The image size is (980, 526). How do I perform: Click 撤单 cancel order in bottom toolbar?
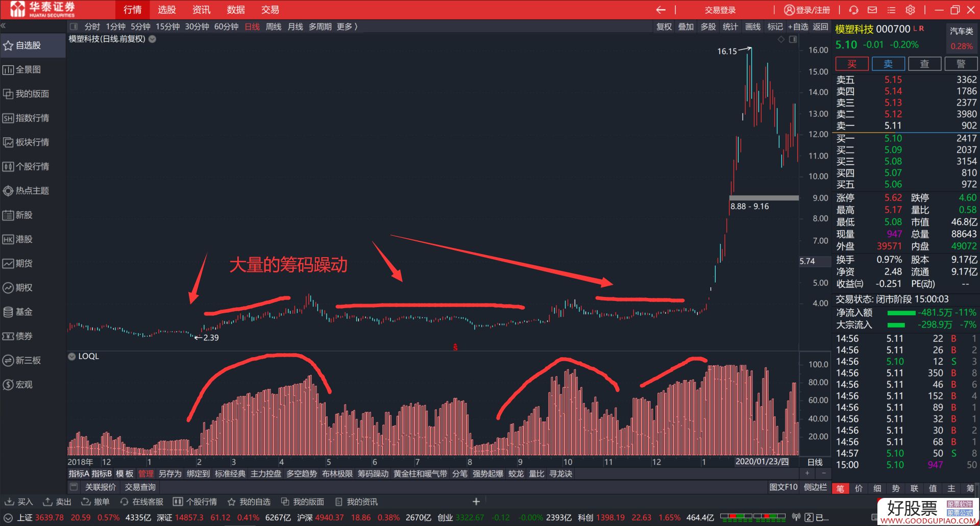[95, 502]
